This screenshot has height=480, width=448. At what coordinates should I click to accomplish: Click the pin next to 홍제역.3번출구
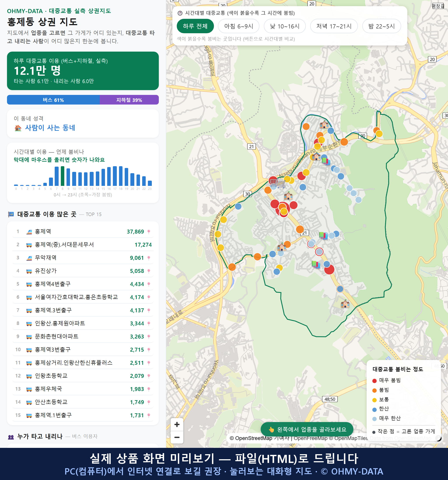[149, 310]
